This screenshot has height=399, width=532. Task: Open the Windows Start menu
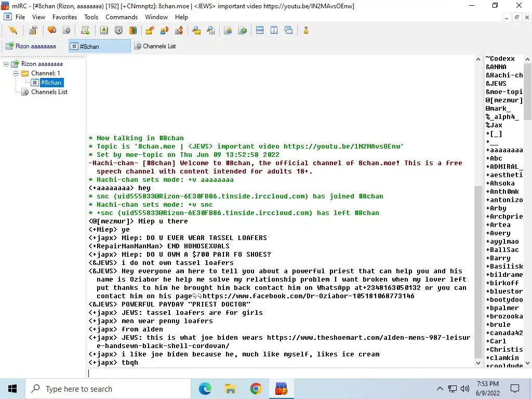click(12, 389)
